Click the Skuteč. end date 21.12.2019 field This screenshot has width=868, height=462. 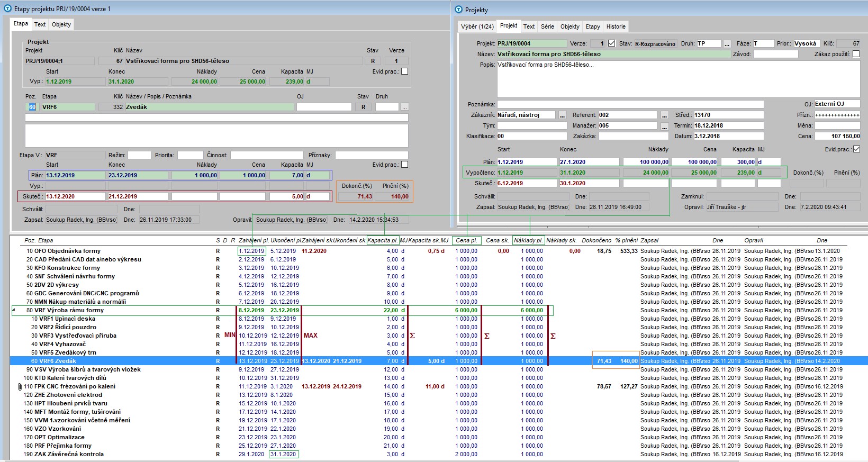click(138, 196)
